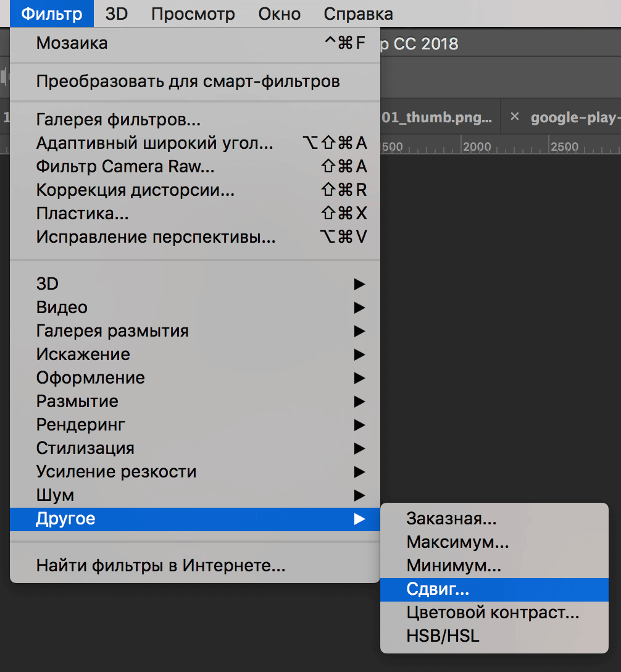Viewport: 621px width, 672px height.
Task: Open the Справка menu
Action: pyautogui.click(x=358, y=14)
